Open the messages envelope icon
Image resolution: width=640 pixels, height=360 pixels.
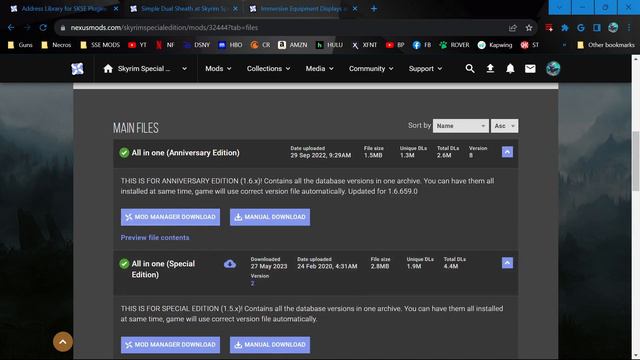click(530, 69)
